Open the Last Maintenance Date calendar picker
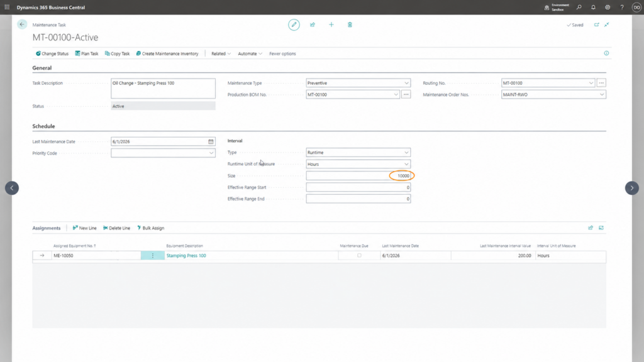 (x=211, y=141)
